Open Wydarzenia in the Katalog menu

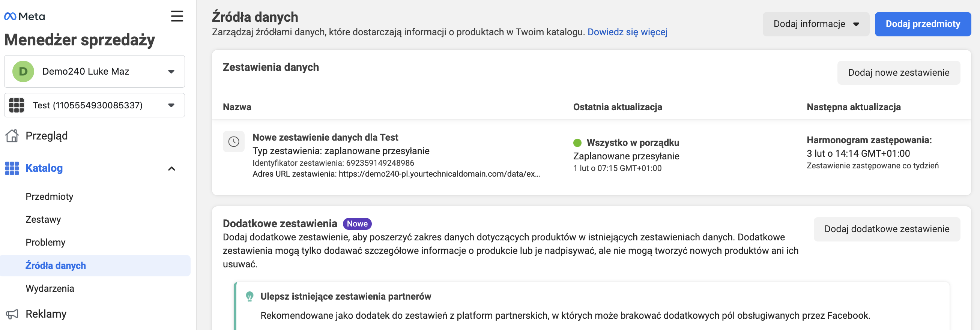50,288
